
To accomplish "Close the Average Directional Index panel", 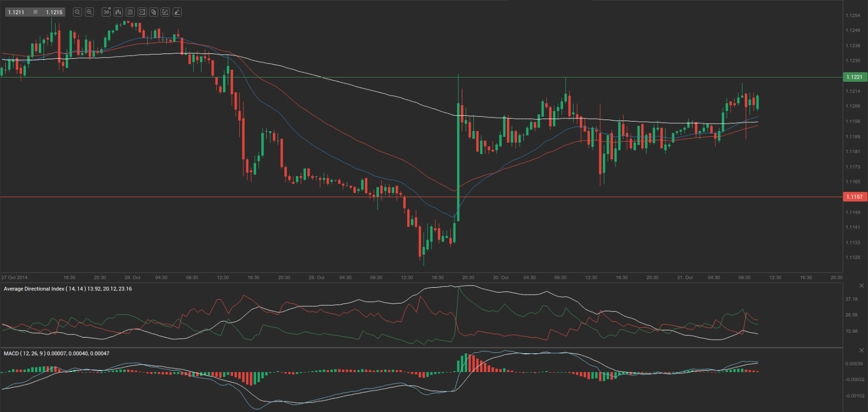I will point(861,286).
